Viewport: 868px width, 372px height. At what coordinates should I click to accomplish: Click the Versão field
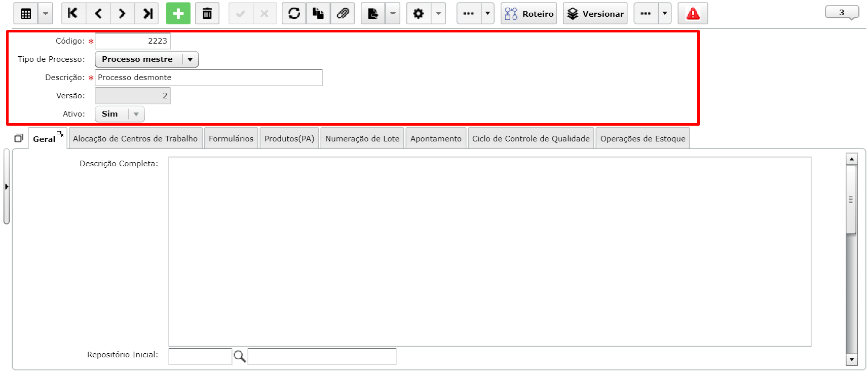(133, 96)
